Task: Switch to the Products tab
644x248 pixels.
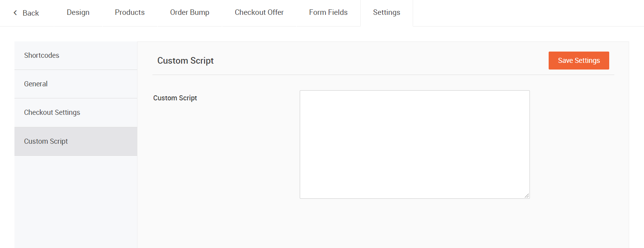Action: click(129, 12)
